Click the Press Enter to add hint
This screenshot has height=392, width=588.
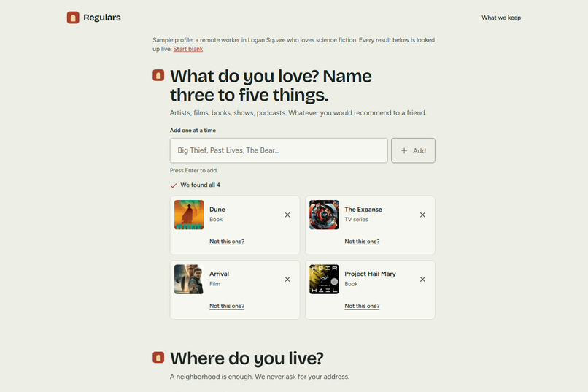(193, 170)
